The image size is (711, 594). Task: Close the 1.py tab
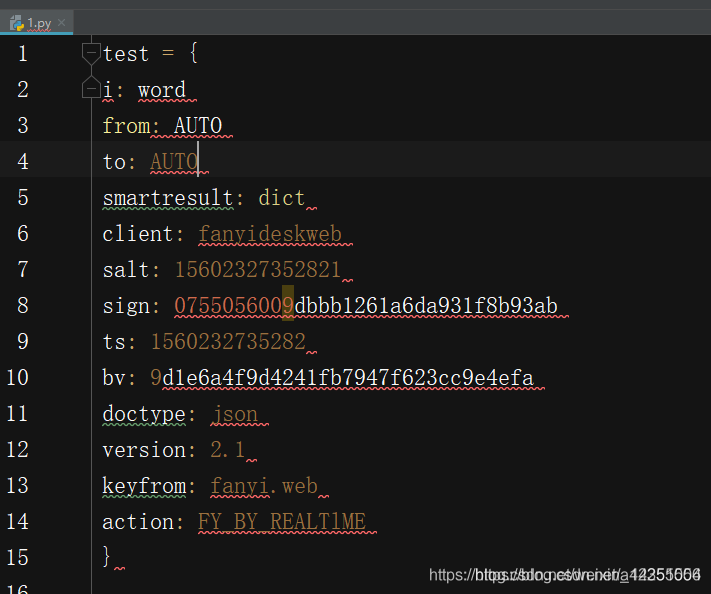(x=62, y=23)
